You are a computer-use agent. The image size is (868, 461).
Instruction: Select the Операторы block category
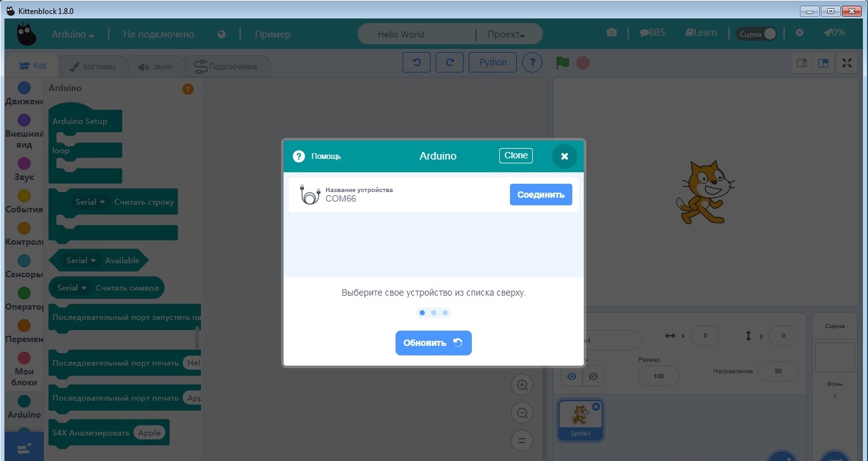point(24,299)
